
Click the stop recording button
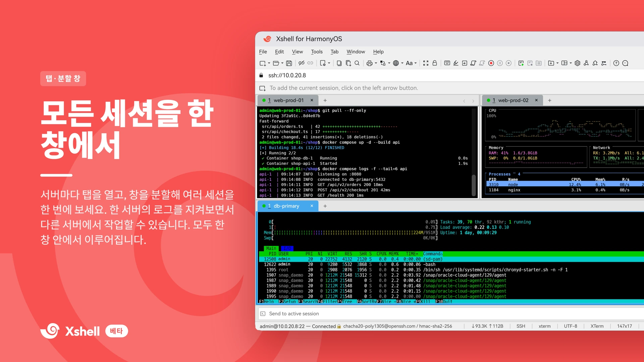pos(508,63)
